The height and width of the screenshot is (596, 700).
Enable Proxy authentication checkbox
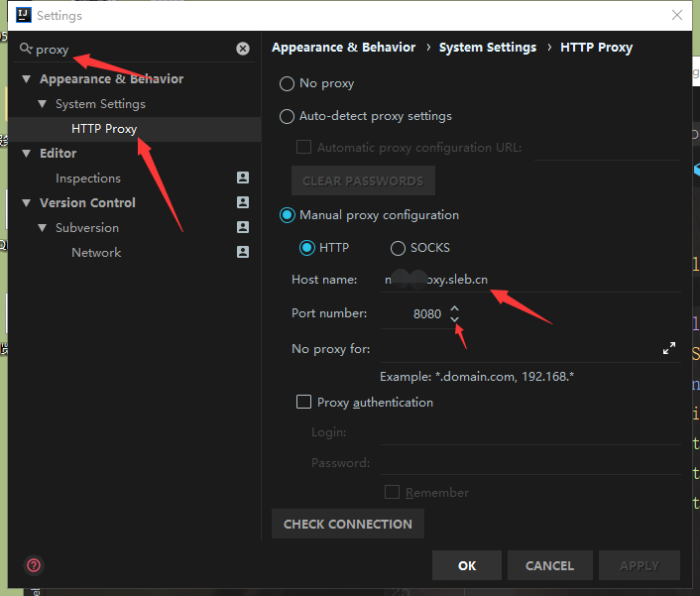pos(304,402)
